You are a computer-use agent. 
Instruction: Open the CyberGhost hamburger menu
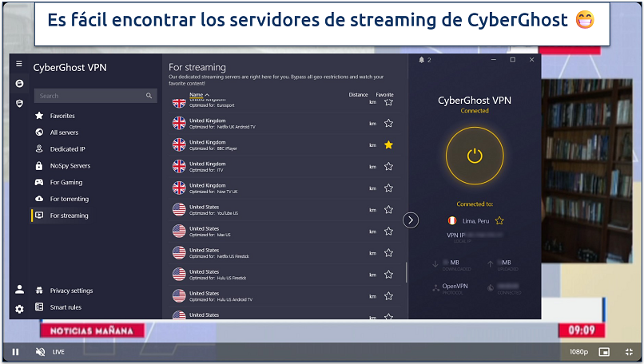(x=19, y=64)
